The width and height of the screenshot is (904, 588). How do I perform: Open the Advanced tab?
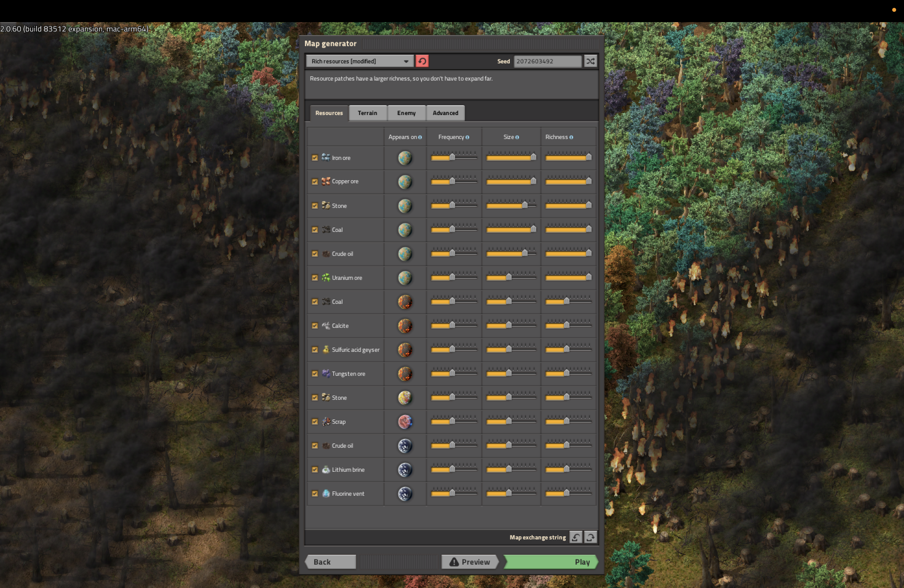coord(445,113)
